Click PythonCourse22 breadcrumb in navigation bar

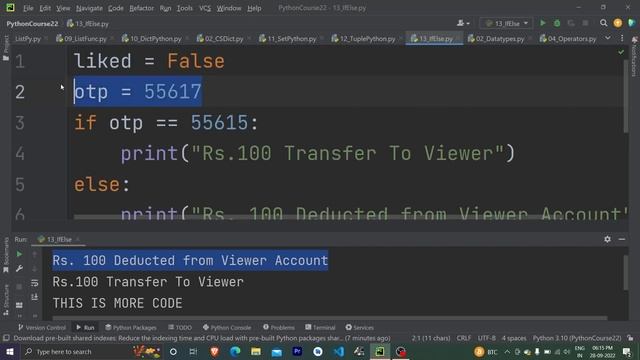point(32,24)
